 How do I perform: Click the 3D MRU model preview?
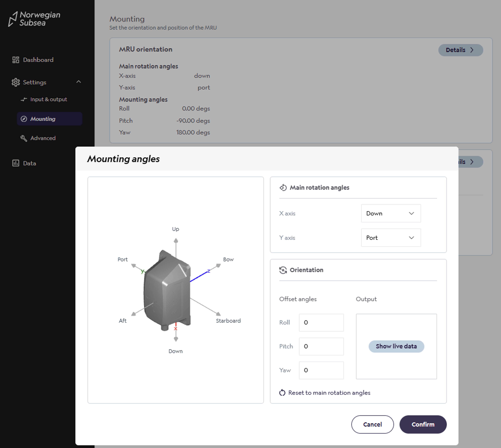167,290
